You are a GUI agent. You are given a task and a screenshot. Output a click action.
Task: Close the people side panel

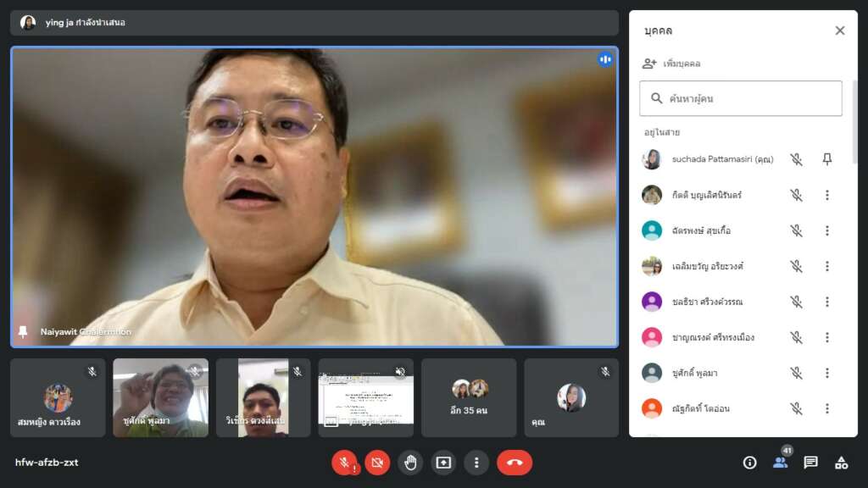[839, 30]
